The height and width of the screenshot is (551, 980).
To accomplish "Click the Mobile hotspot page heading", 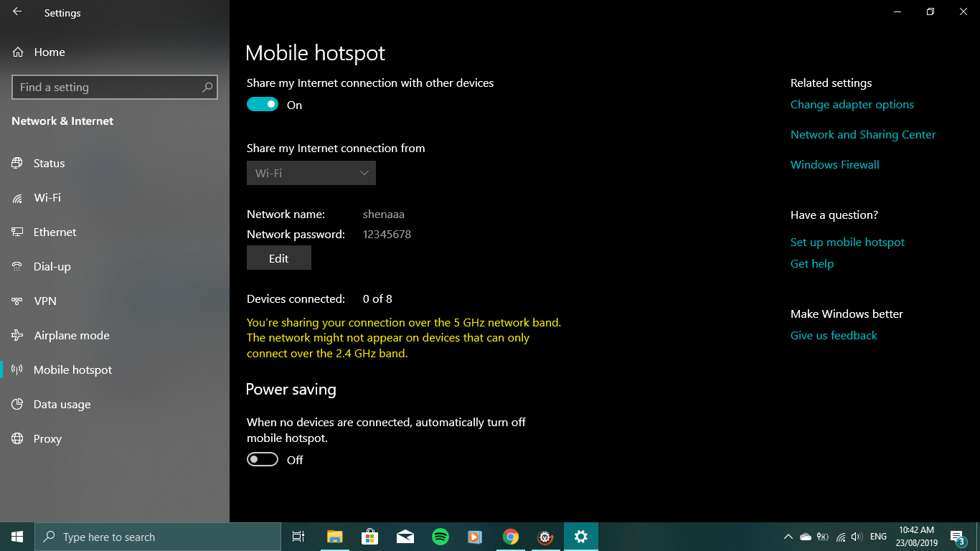I will tap(315, 53).
